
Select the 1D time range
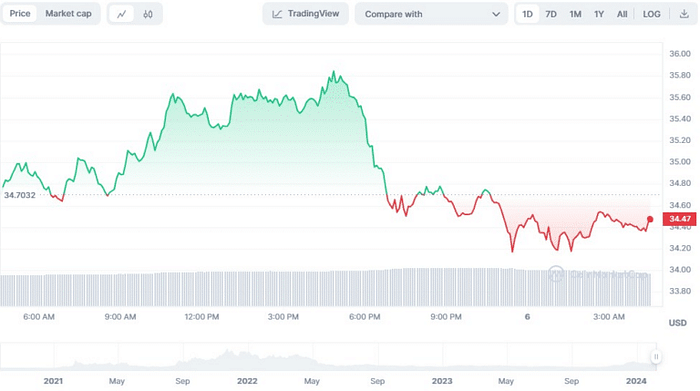pyautogui.click(x=527, y=14)
